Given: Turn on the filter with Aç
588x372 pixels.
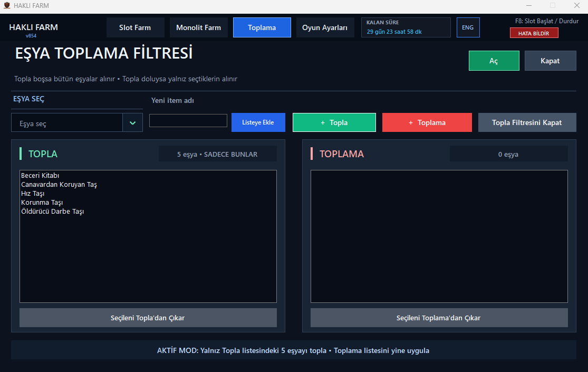Looking at the screenshot, I should [494, 61].
